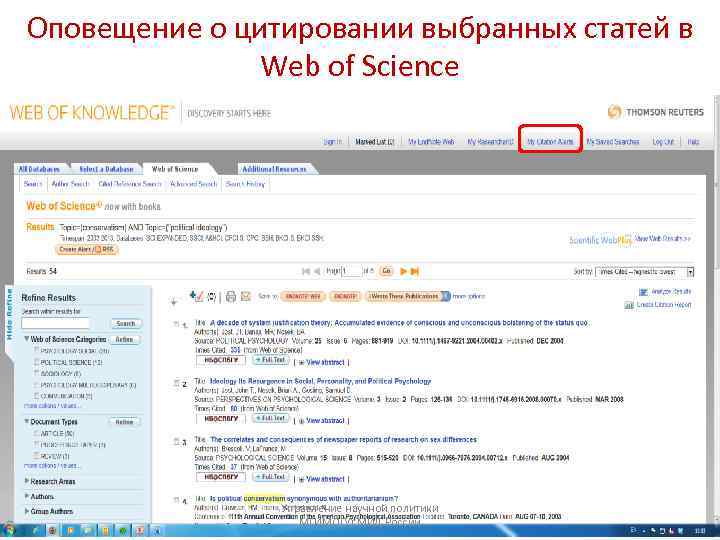Tick the checkbox for result 2
This screenshot has width=720, height=540.
176,383
